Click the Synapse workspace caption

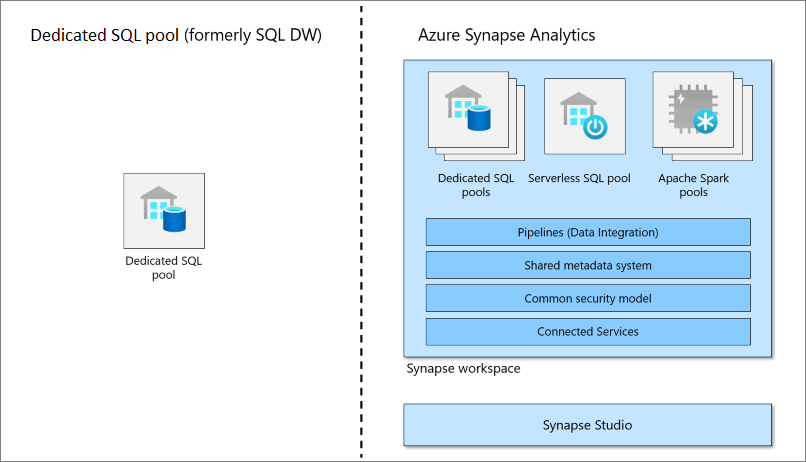coord(463,369)
